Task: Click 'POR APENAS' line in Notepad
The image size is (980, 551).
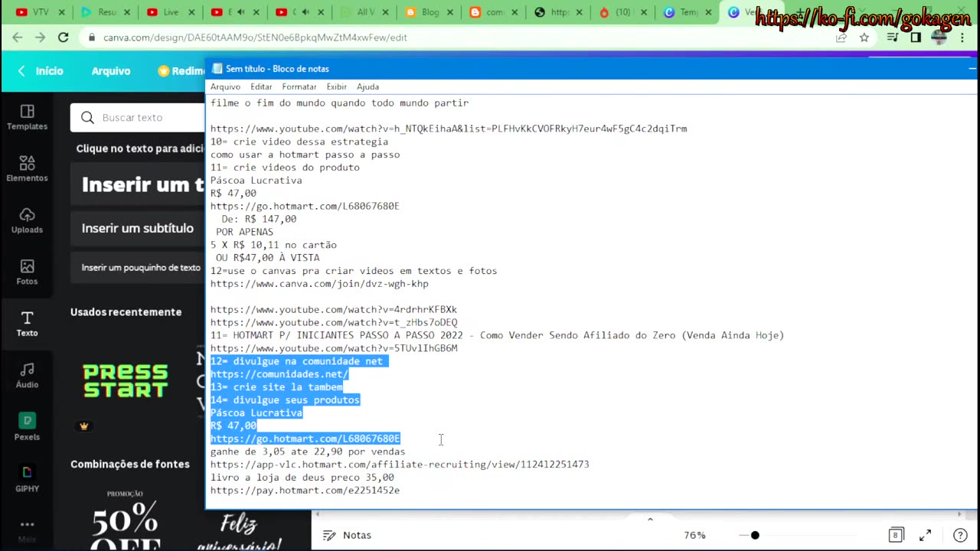Action: [244, 232]
